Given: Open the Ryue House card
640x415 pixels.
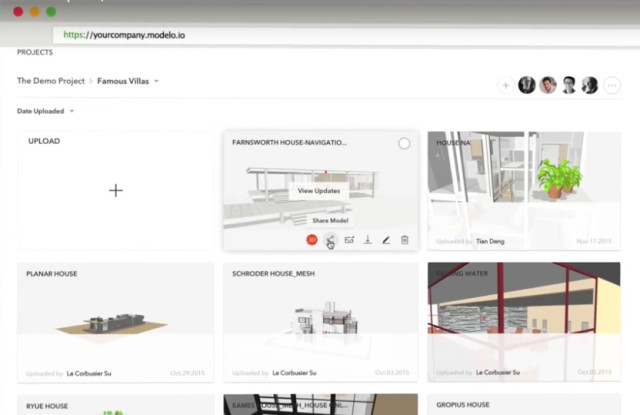Looking at the screenshot, I should 116,405.
